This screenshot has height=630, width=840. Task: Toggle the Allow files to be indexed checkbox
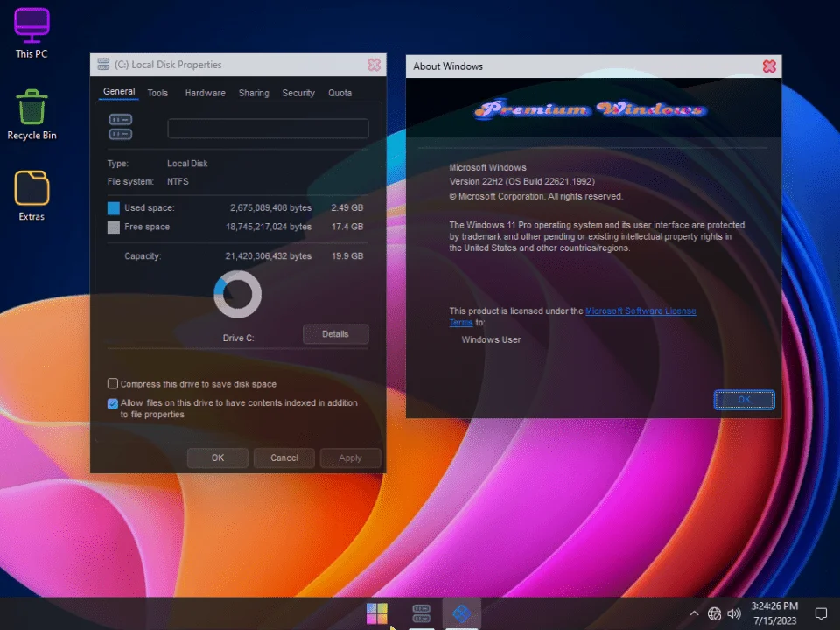113,403
